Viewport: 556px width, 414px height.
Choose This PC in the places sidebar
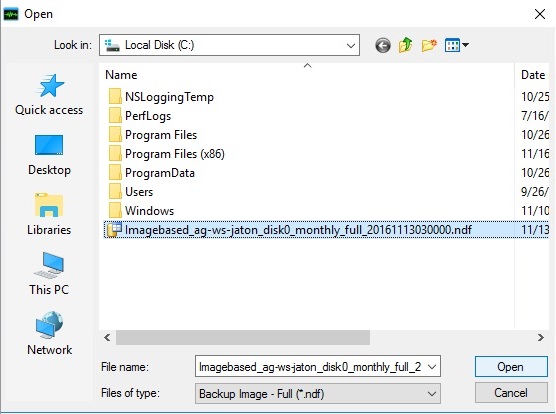tap(49, 274)
